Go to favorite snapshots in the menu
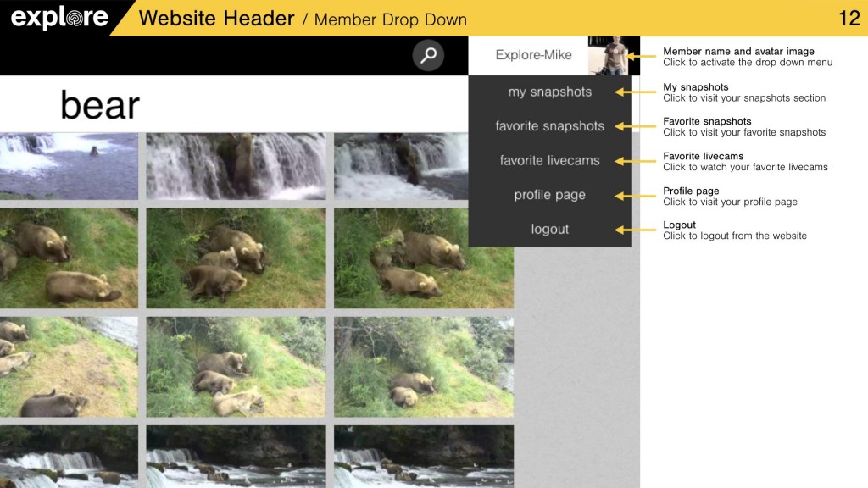The image size is (868, 488). [x=549, y=126]
